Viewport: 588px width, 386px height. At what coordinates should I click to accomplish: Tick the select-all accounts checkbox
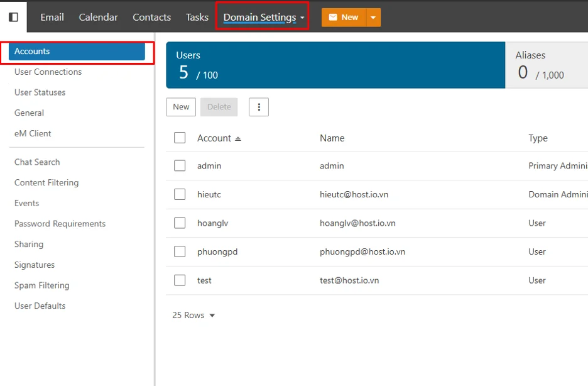(180, 138)
